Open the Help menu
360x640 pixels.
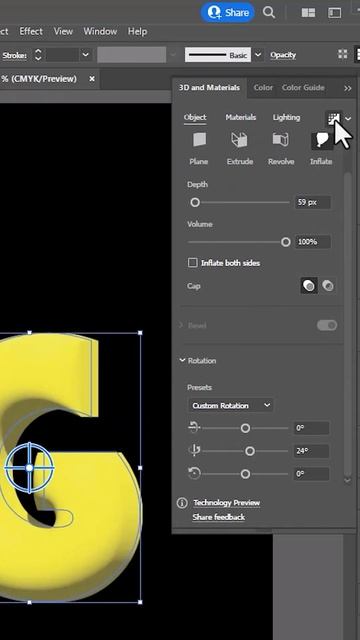coord(137,31)
